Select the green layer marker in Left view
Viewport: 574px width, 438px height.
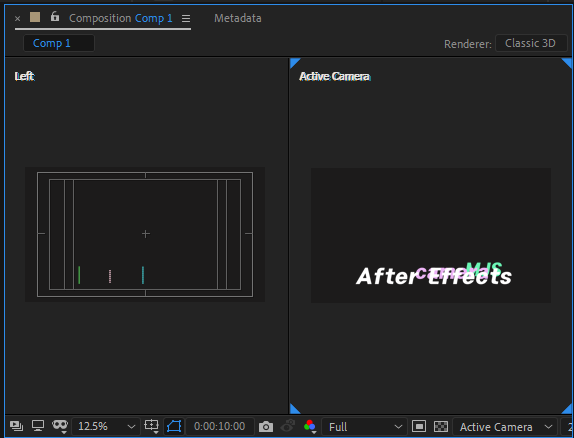(x=79, y=275)
